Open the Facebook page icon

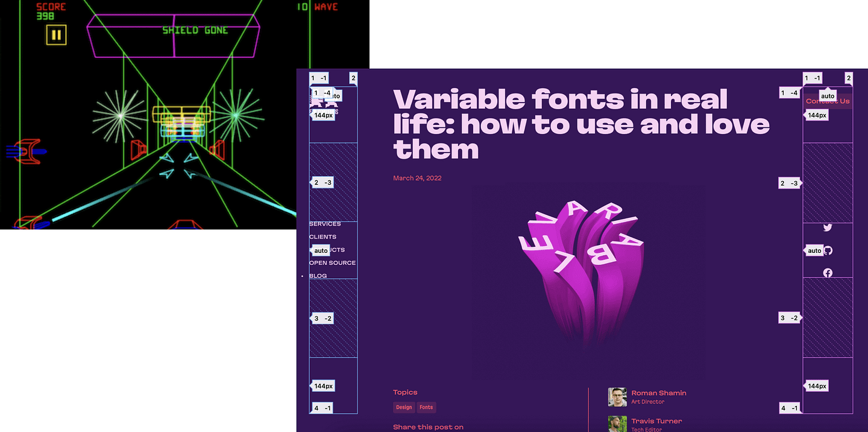828,273
